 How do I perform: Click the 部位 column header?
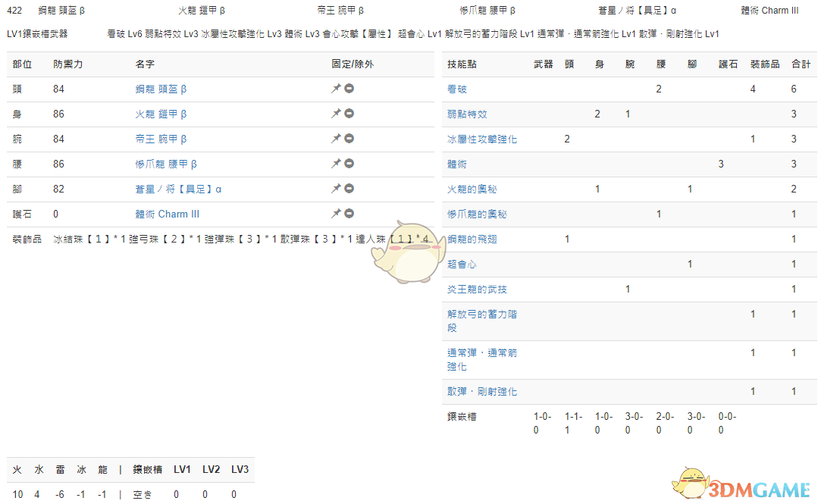click(x=22, y=64)
